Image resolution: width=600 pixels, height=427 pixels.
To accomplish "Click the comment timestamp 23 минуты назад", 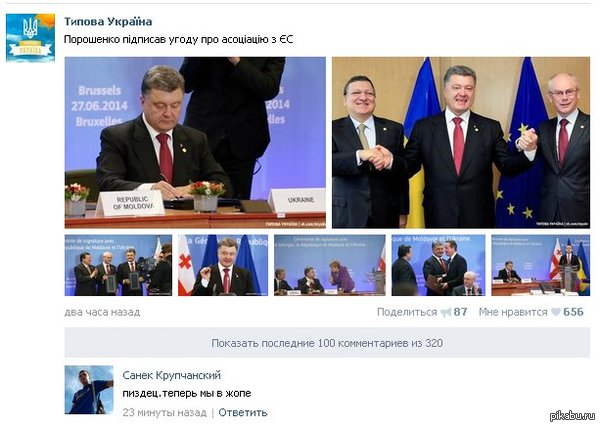I will [x=165, y=412].
